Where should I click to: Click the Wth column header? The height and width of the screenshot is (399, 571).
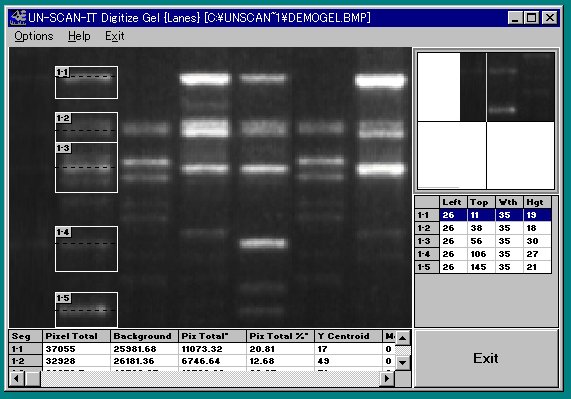coord(509,202)
